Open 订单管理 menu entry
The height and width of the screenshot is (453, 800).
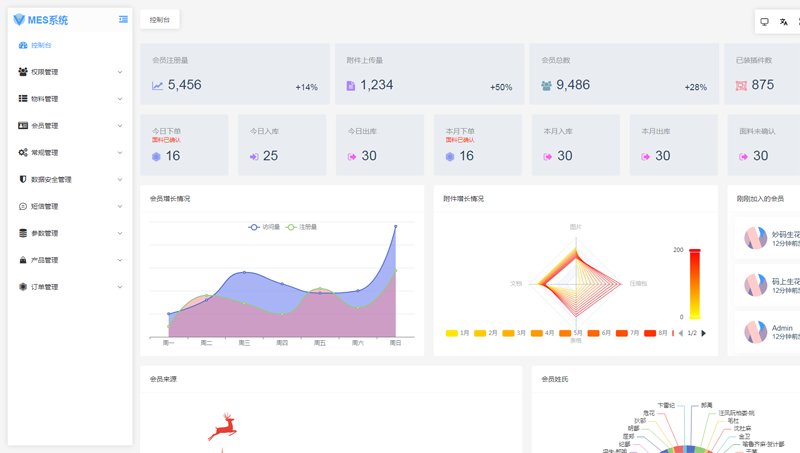(x=70, y=287)
